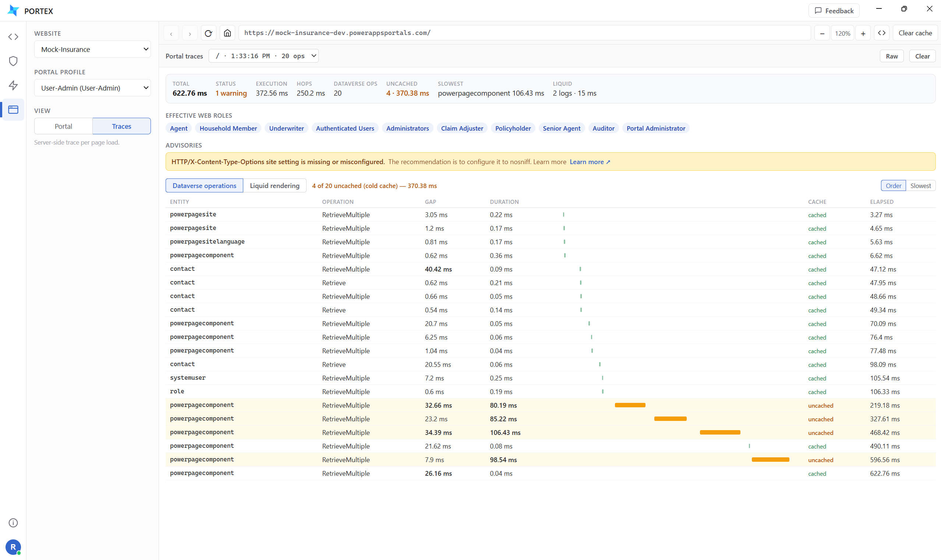
Task: Click the 106.43 ms duration bar
Action: [x=720, y=432]
